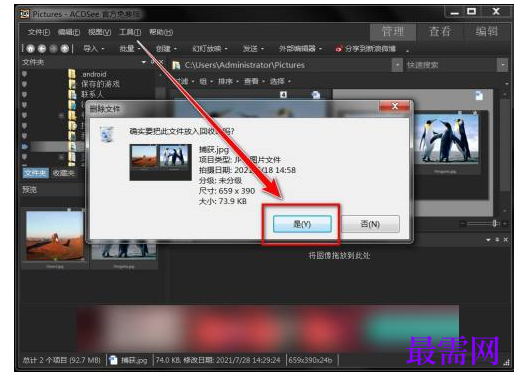Switch to the 管理 mode tab
The height and width of the screenshot is (382, 518).
(x=393, y=32)
